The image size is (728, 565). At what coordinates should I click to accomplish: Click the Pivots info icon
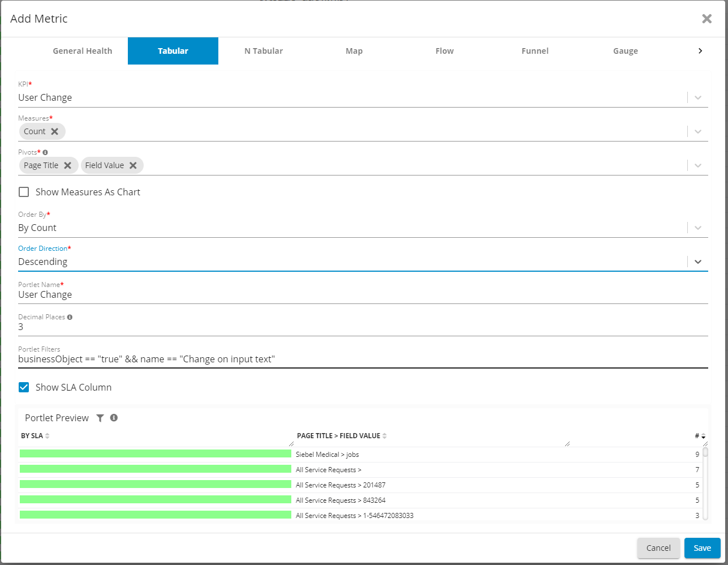(45, 152)
